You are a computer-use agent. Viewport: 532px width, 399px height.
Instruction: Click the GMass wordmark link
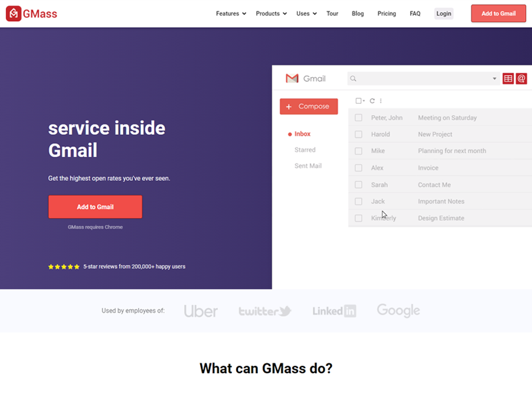[40, 14]
